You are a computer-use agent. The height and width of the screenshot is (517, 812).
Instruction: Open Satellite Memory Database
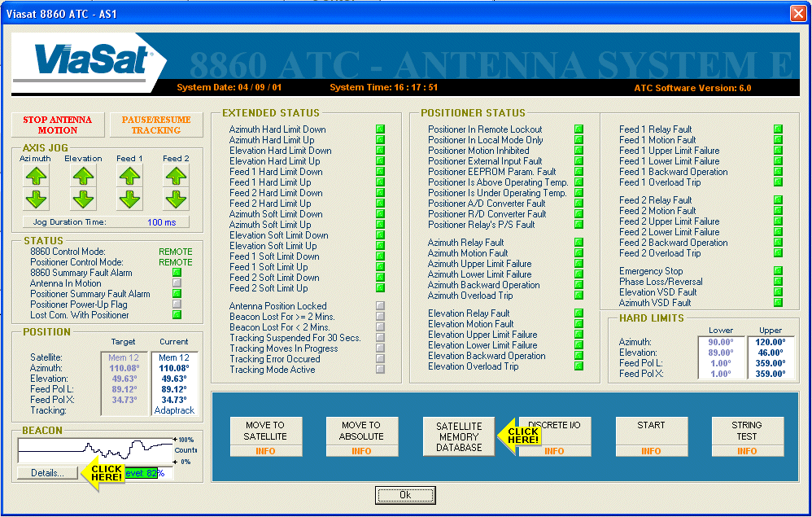coord(459,436)
